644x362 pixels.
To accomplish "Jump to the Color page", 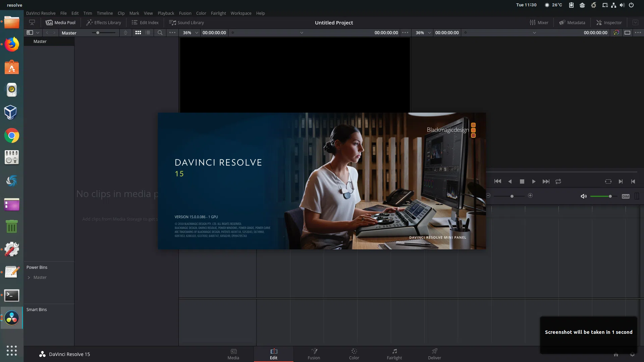I will (354, 354).
